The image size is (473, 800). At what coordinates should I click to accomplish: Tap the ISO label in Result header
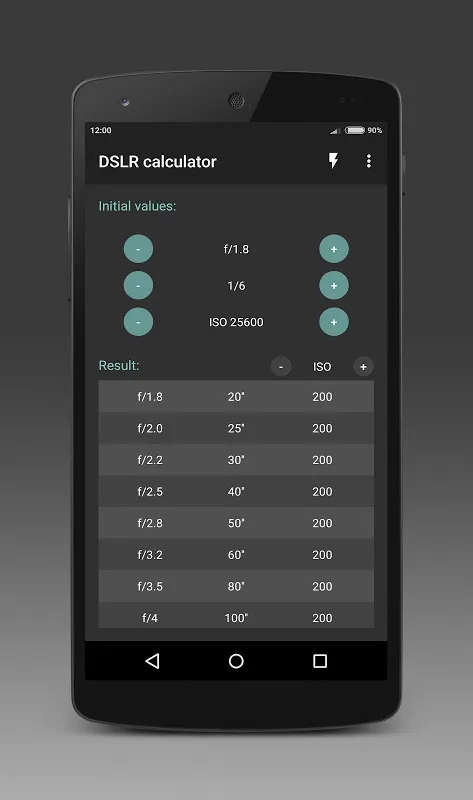point(322,367)
